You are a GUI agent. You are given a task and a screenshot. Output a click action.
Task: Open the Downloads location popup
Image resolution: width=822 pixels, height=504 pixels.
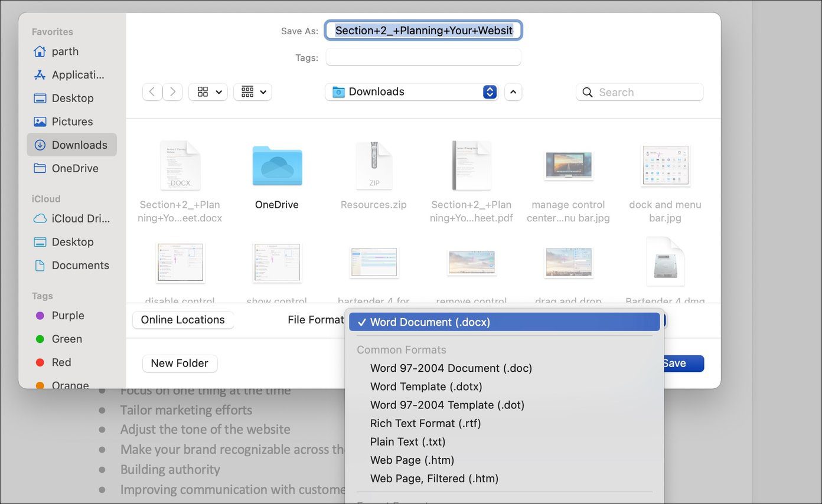[412, 91]
